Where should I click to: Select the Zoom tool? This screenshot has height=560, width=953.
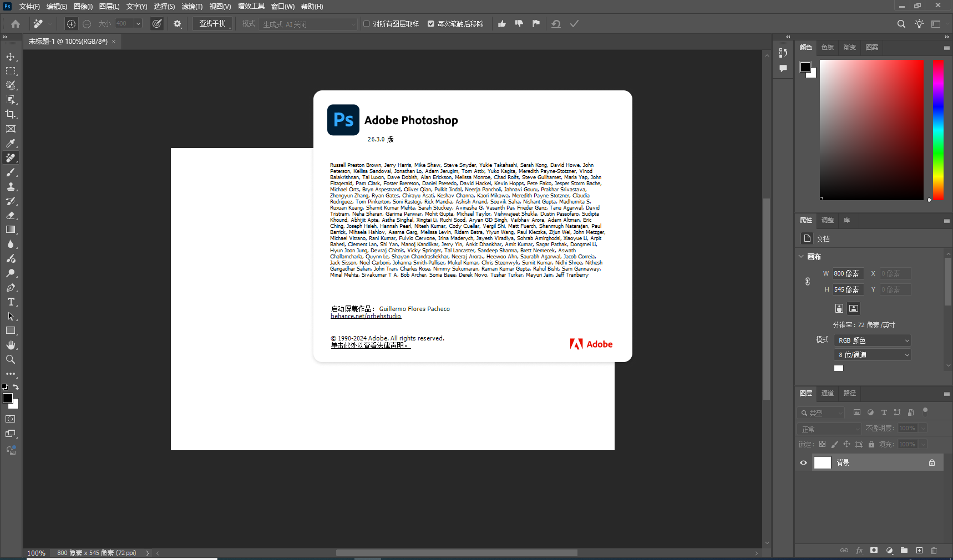(11, 359)
